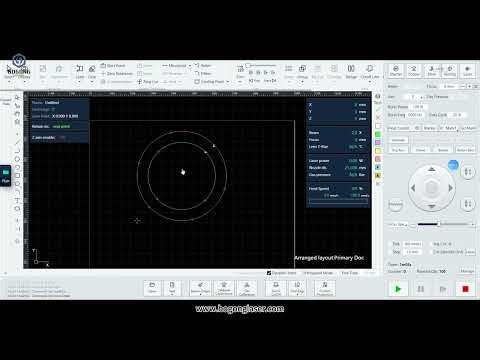Stop processing with the red stop button

(x=465, y=289)
